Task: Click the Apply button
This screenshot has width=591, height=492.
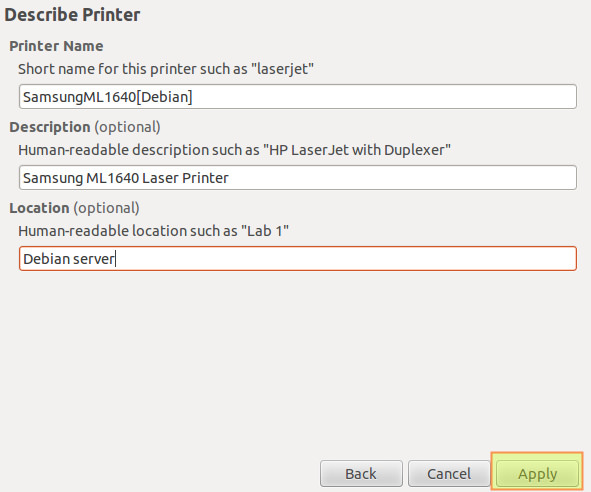Action: pyautogui.click(x=537, y=473)
